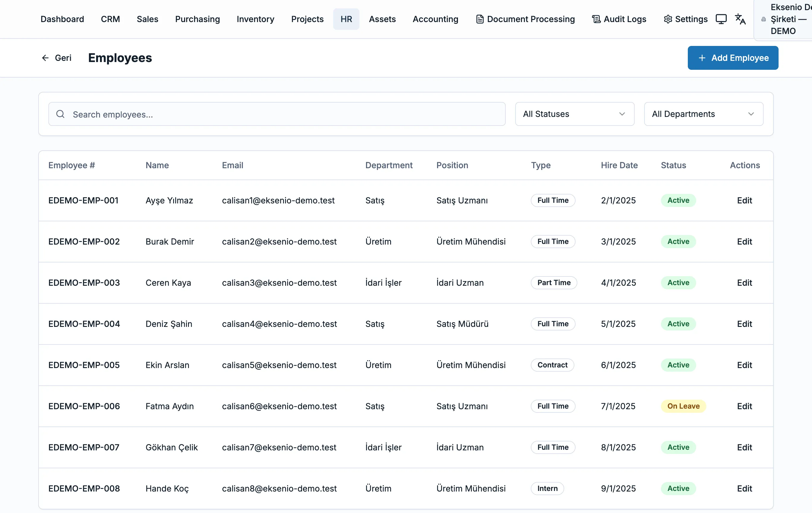Click the Add Employee button
The width and height of the screenshot is (812, 513).
pos(733,58)
